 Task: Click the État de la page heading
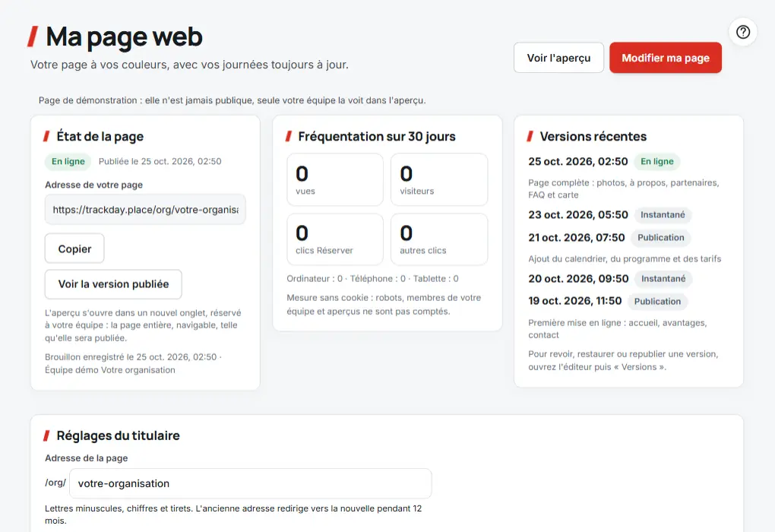tap(100, 137)
